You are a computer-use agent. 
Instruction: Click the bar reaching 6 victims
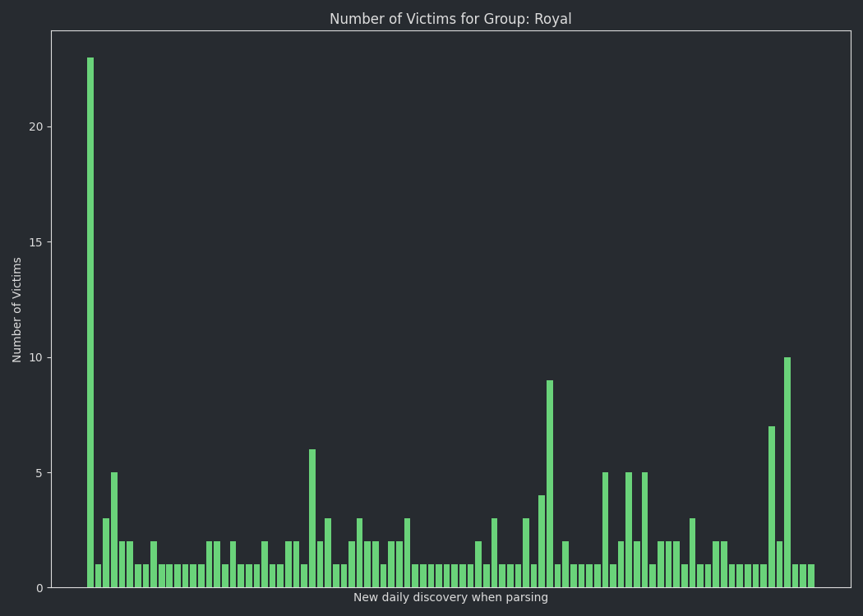point(312,518)
